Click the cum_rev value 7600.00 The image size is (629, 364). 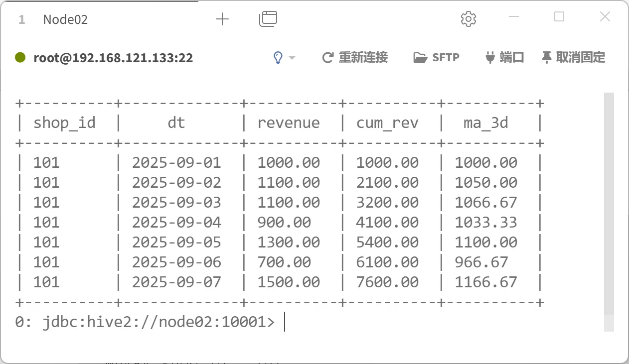click(x=387, y=282)
